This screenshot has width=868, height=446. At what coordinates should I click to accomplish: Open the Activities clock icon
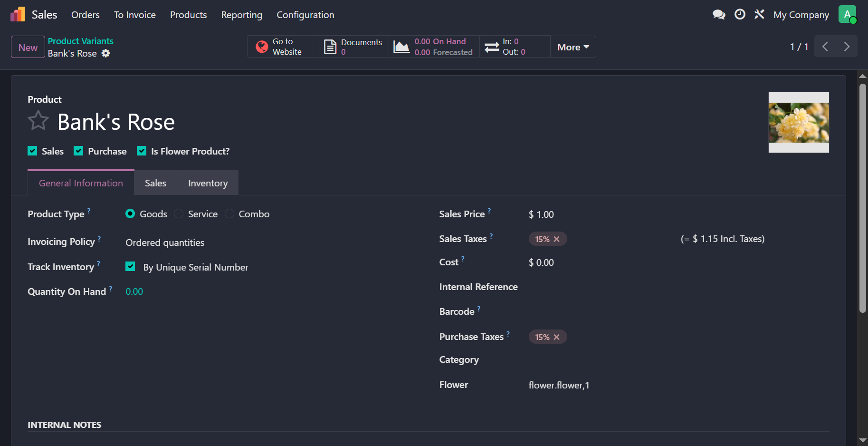tap(739, 14)
